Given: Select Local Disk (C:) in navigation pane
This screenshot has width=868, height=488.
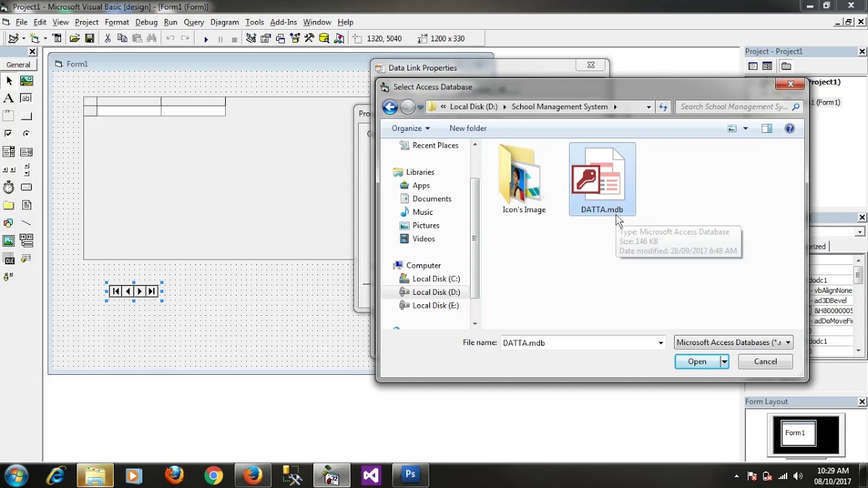Looking at the screenshot, I should coord(436,279).
